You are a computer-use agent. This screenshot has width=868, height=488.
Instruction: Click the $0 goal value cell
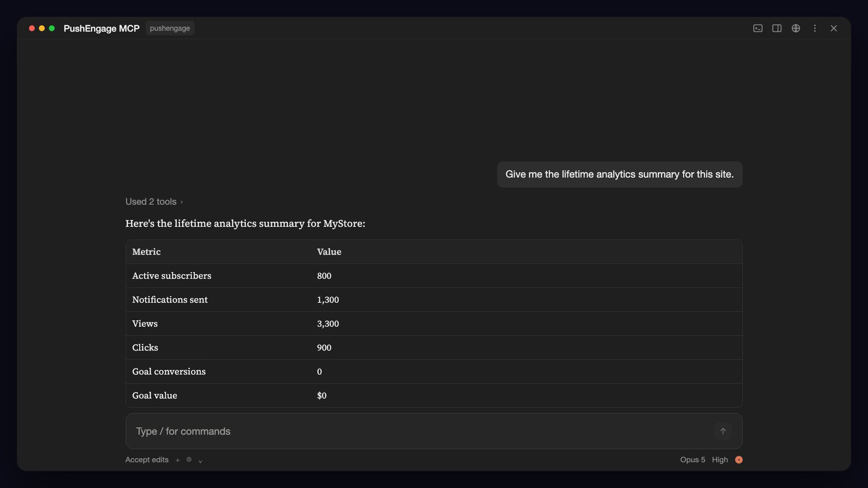click(322, 395)
